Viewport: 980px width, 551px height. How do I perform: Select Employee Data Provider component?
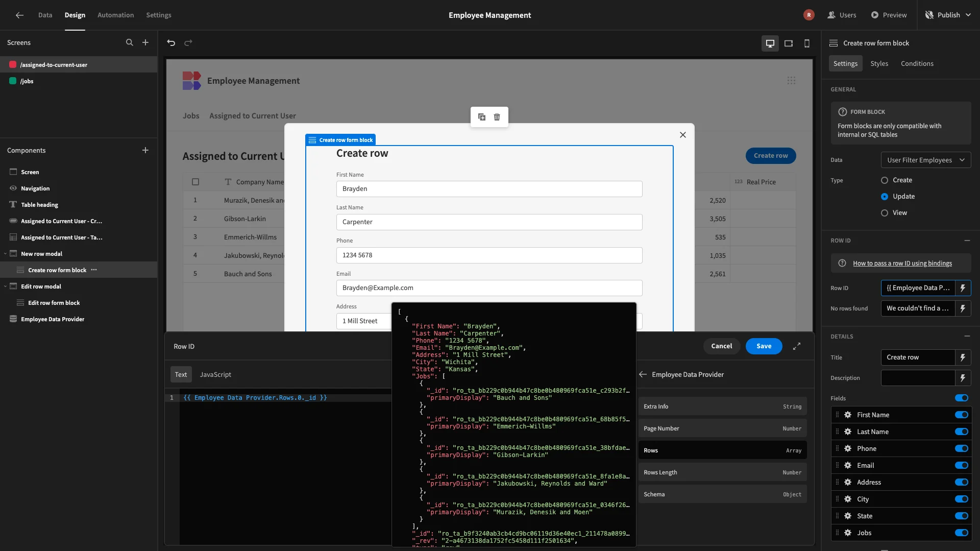click(79, 319)
